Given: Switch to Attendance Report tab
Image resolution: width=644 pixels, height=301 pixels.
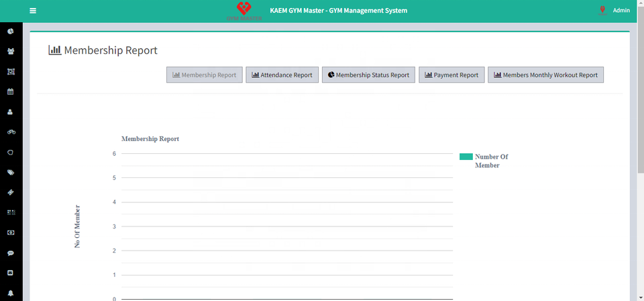Looking at the screenshot, I should (x=282, y=75).
